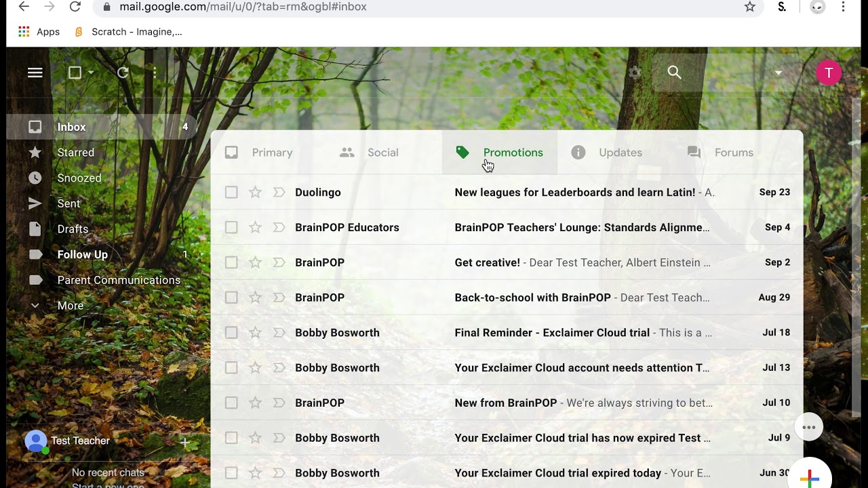Select the Promotions tab
Viewport: 868px width, 488px height.
point(500,152)
